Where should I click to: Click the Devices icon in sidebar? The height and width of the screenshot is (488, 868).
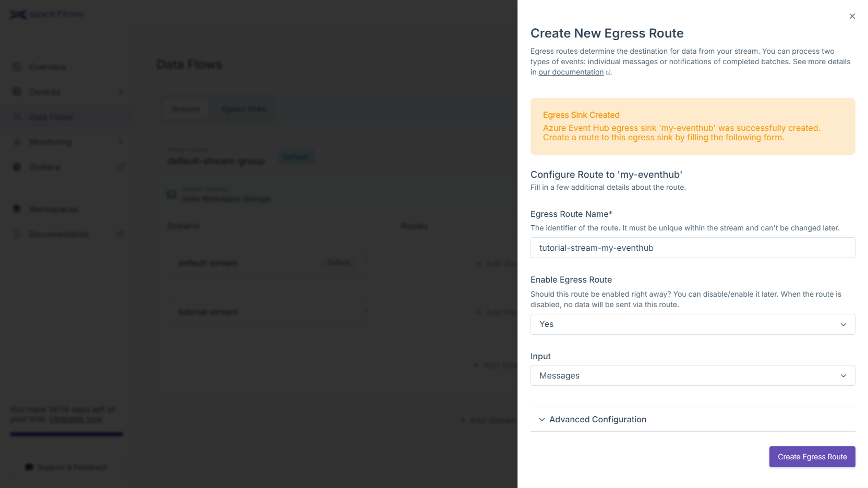point(17,92)
